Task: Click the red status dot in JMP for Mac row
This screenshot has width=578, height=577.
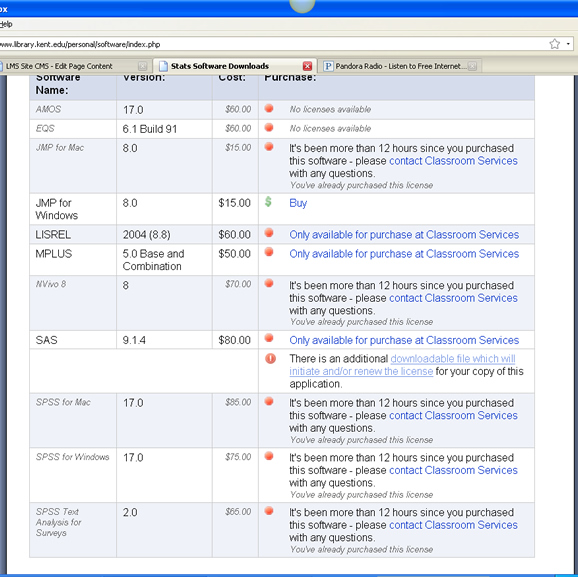Action: 269,147
